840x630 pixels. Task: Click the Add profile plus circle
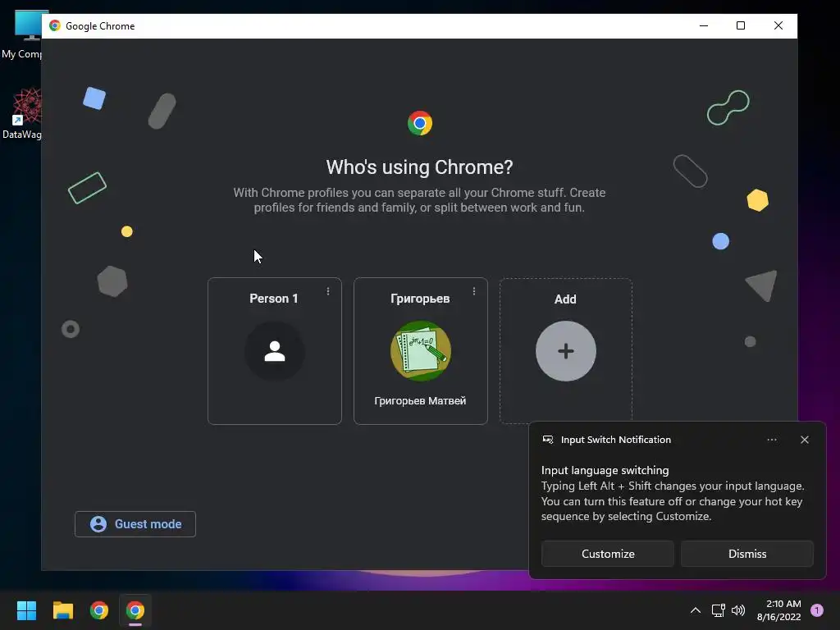click(x=566, y=351)
